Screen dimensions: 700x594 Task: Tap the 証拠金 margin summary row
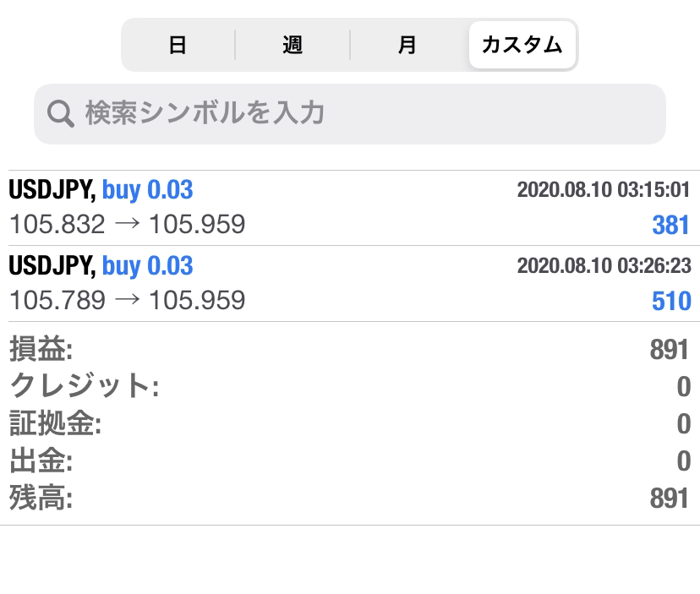[350, 423]
